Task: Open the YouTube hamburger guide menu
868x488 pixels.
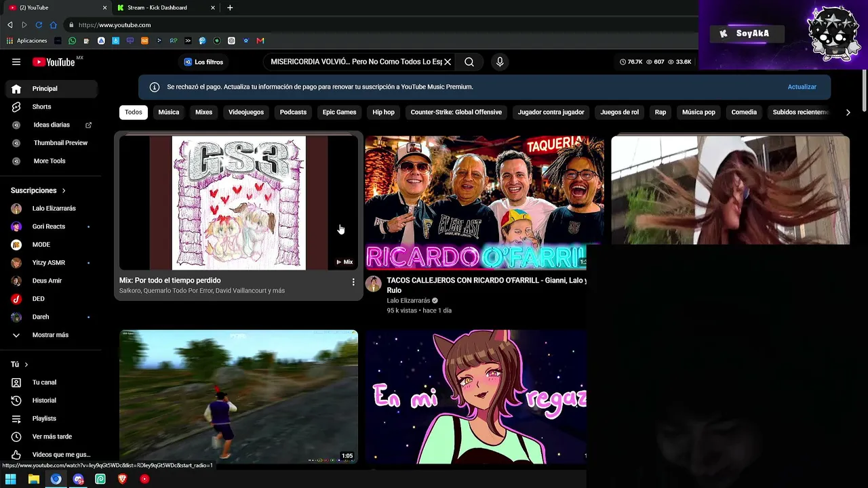Action: 16,62
